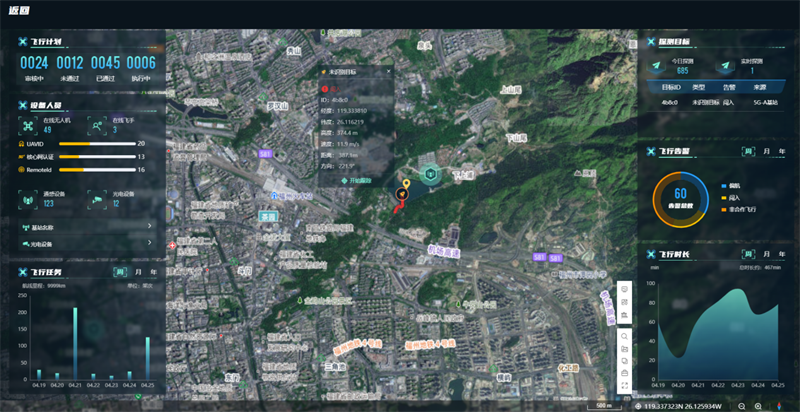Select 周 view in 飞行时长 panel
Viewport: 800px width, 412px height.
(747, 254)
